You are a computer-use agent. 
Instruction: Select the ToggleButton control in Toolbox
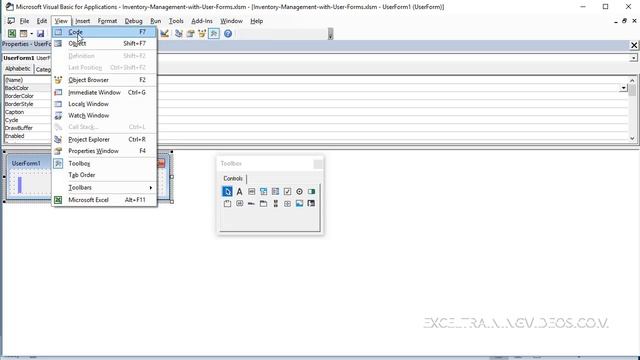tap(311, 191)
